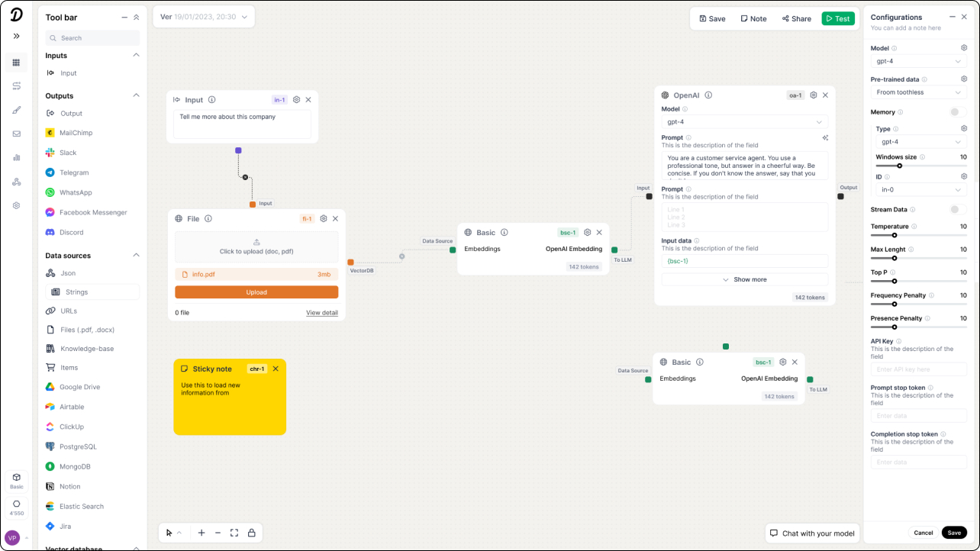Expand Show more on the OpenAI node
This screenshot has height=551, width=980.
744,279
